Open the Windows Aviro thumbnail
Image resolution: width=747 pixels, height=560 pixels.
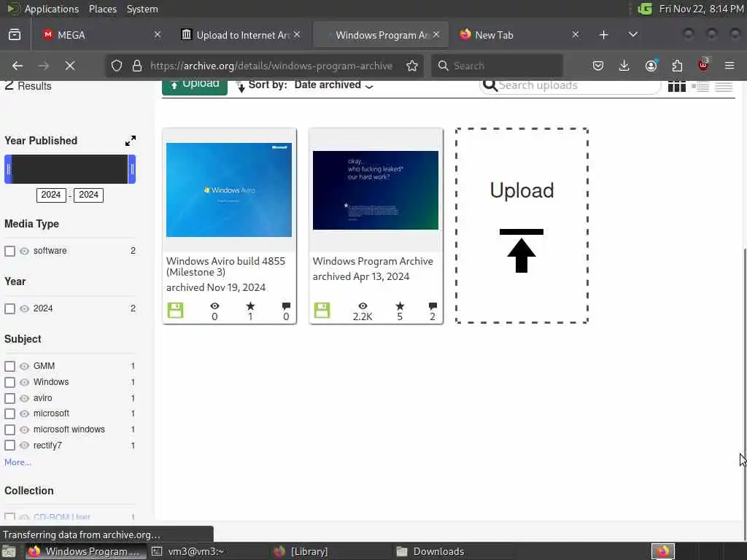click(x=229, y=190)
